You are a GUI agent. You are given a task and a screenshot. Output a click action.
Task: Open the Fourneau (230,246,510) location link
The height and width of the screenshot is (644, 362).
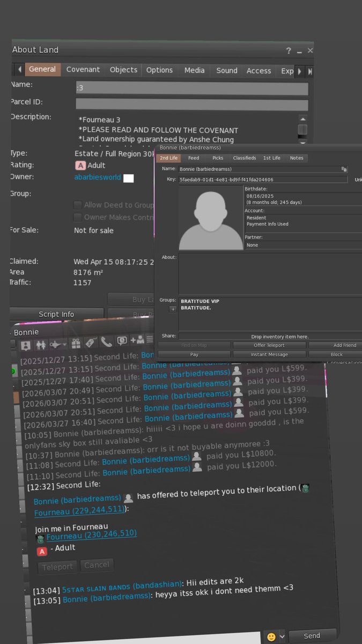point(91,534)
